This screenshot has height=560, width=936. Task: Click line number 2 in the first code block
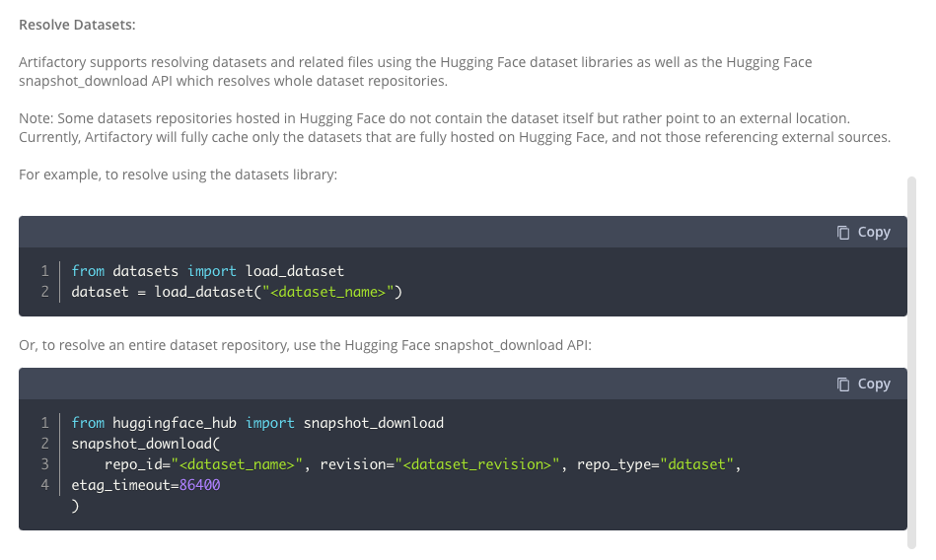point(44,292)
